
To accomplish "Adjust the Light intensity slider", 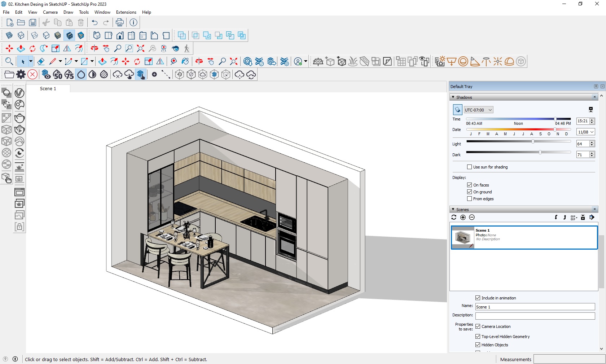I will tap(532, 141).
